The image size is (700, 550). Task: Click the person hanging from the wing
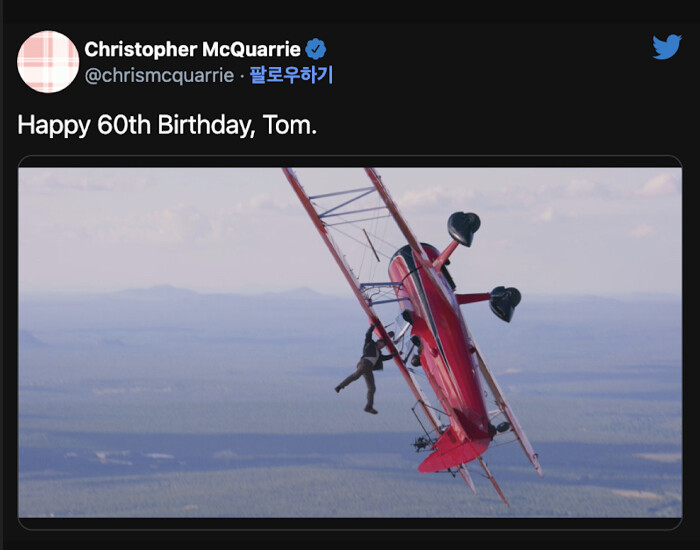pos(365,369)
